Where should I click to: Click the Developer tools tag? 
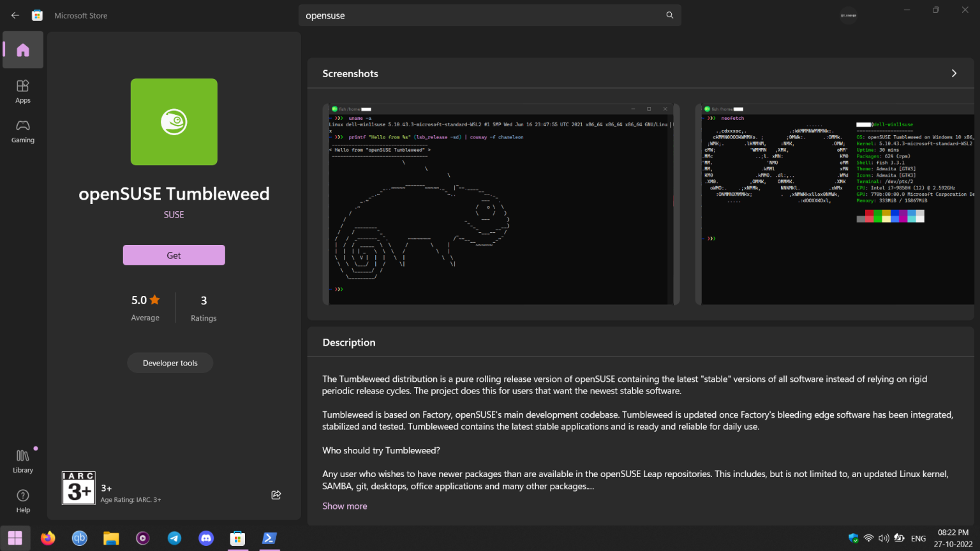pos(170,362)
